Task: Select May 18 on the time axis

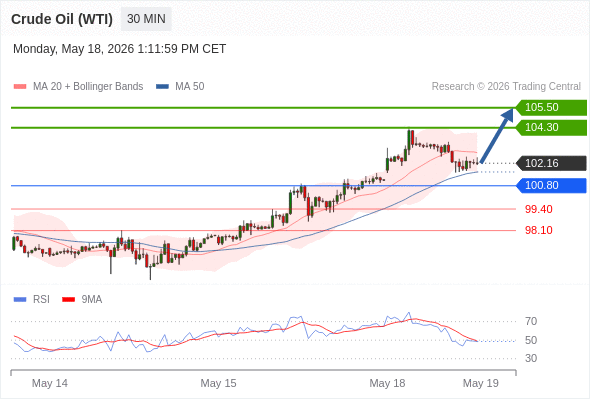Action: [x=387, y=383]
